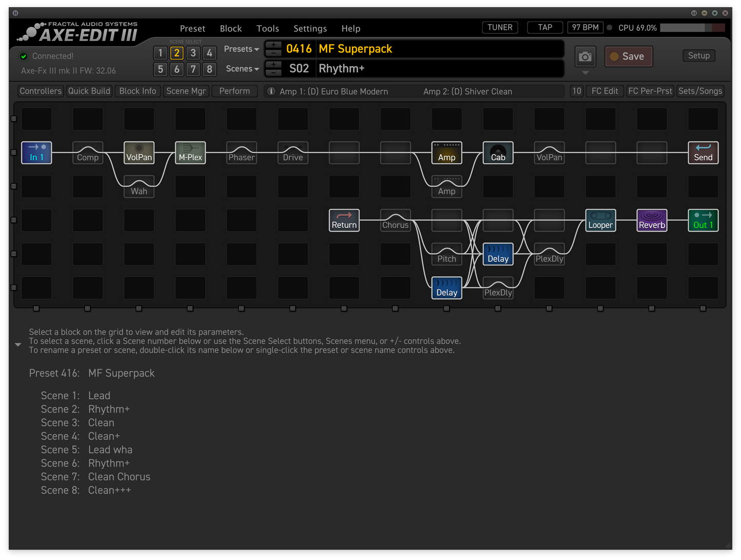Click Scene 7: Clean Chorus in list
The height and width of the screenshot is (560, 741).
tap(96, 477)
